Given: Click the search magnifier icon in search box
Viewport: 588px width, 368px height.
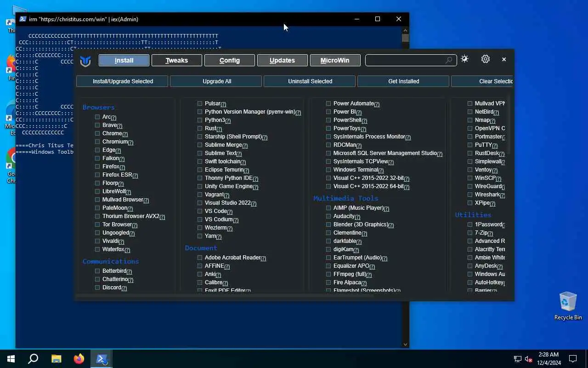Looking at the screenshot, I should pos(449,60).
